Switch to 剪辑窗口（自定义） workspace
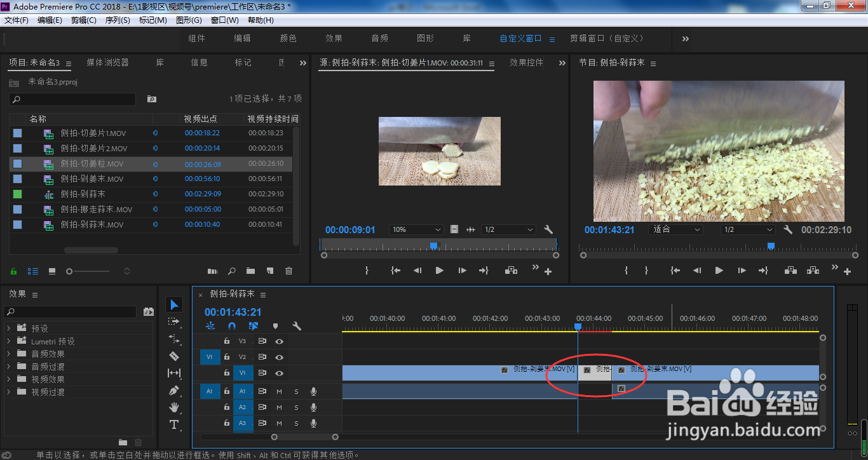The width and height of the screenshot is (868, 460). click(x=607, y=38)
